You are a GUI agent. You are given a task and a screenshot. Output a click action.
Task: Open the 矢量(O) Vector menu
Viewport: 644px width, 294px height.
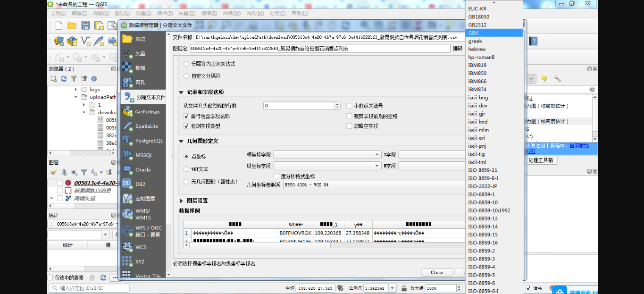[x=187, y=13]
